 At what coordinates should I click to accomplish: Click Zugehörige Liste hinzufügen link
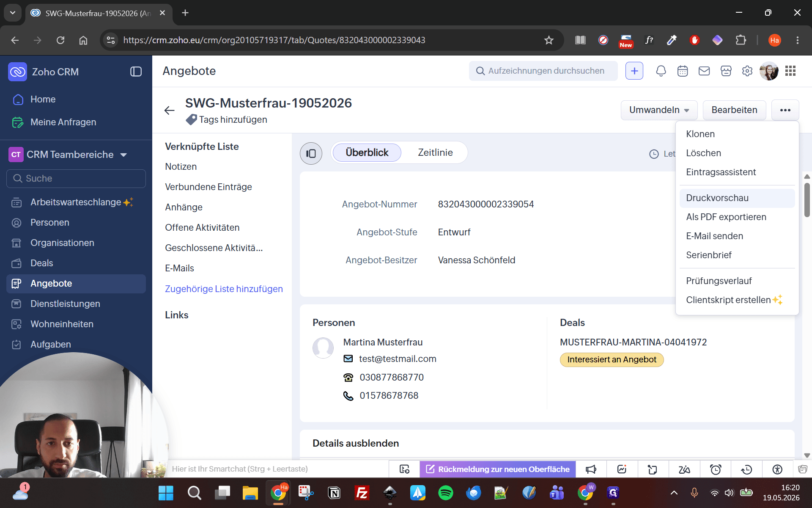224,289
